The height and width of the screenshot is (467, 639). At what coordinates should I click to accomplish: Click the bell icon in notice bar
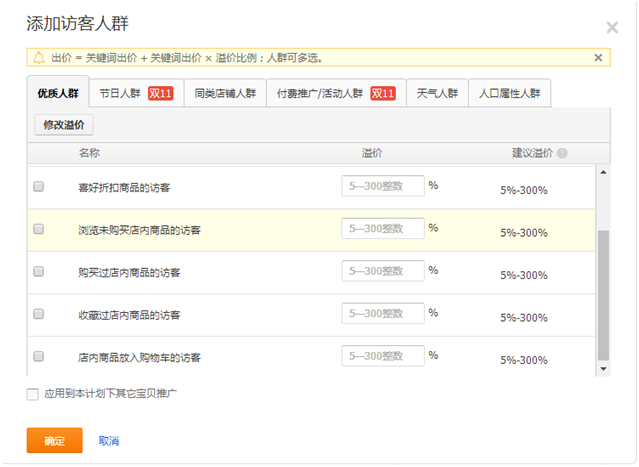tap(39, 58)
